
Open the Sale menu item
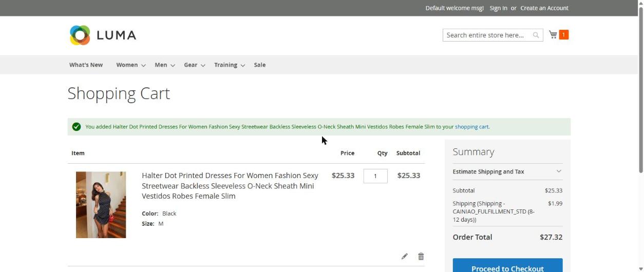click(x=260, y=65)
